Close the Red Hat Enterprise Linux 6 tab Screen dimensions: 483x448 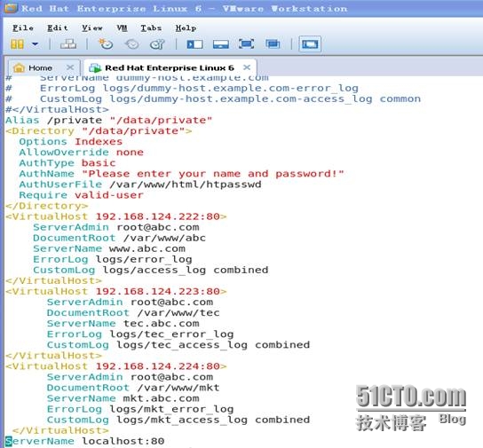247,67
